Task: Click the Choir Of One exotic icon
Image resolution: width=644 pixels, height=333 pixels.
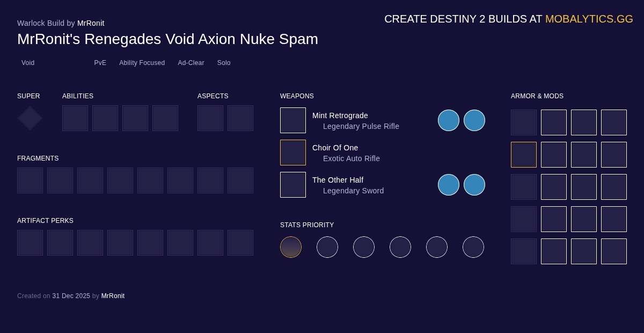Action: [x=293, y=153]
